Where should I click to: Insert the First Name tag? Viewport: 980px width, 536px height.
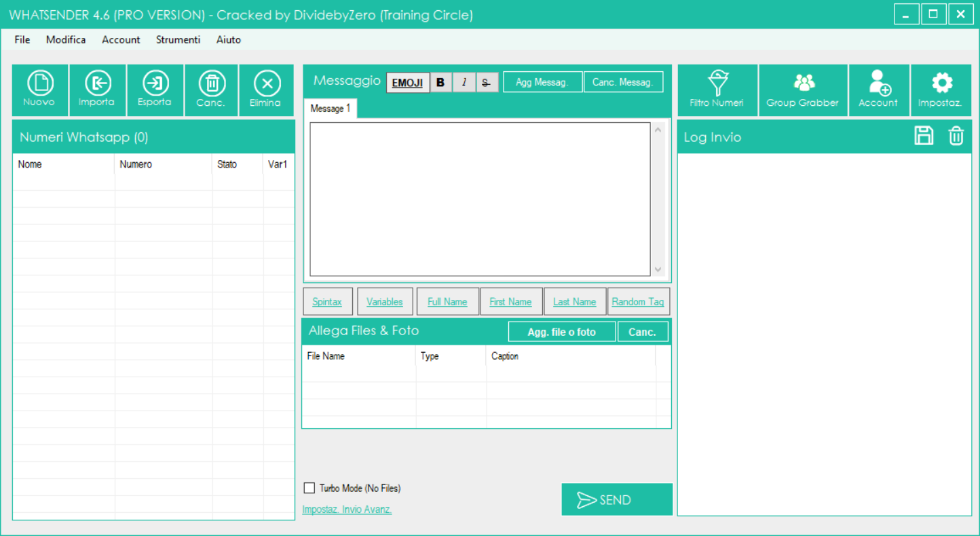coord(510,302)
